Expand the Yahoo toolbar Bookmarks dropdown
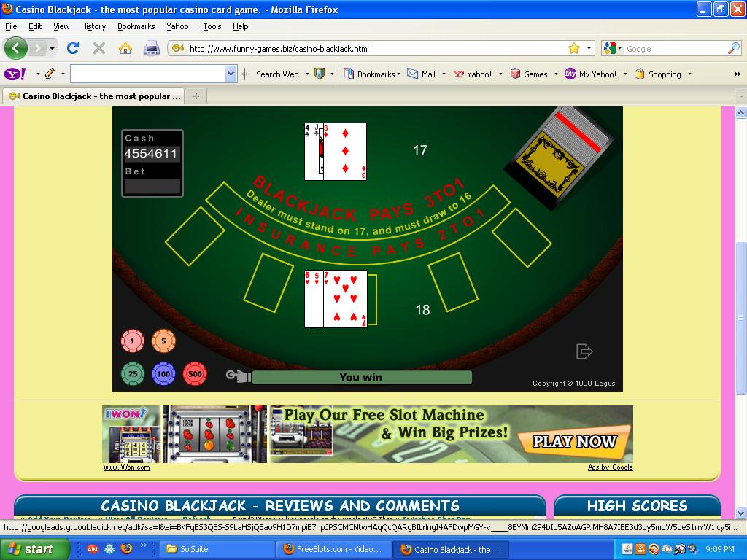The height and width of the screenshot is (560, 747). click(399, 74)
